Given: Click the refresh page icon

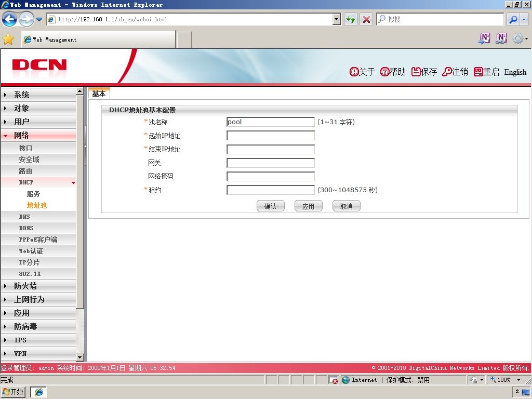Looking at the screenshot, I should (x=351, y=19).
